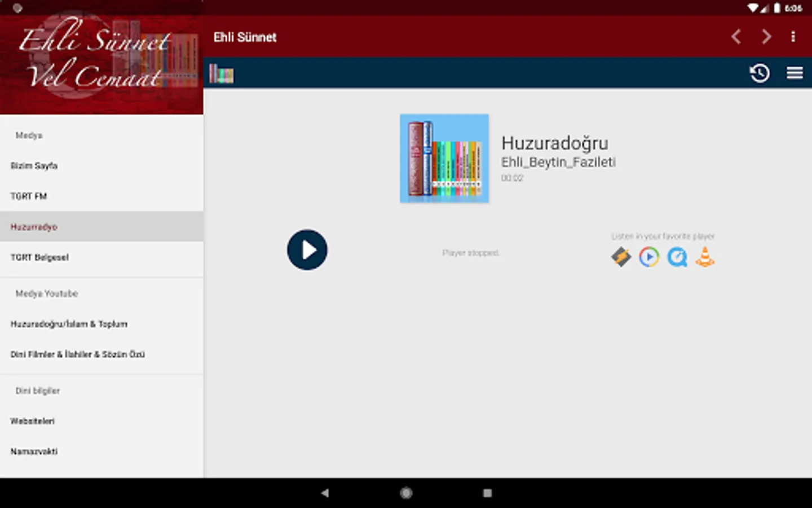Screen dimensions: 812x508
Task: Click the Listen in your favorite player label
Action: [x=663, y=236]
